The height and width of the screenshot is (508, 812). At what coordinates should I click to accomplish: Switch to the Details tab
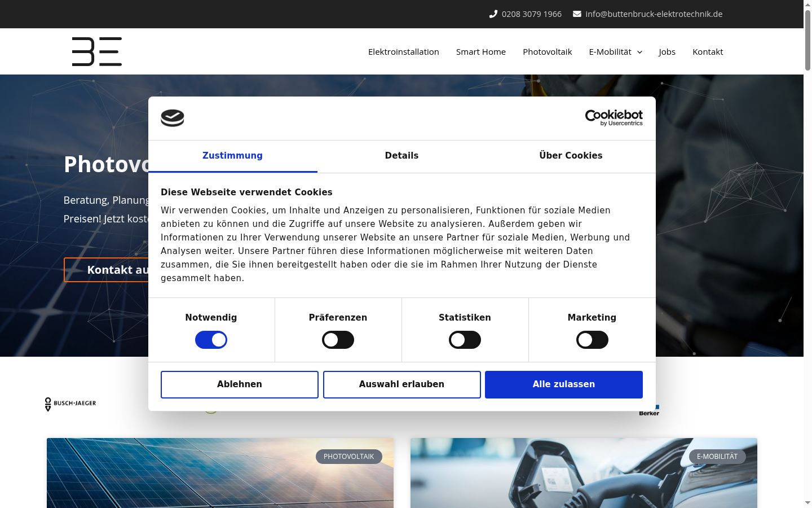click(401, 156)
